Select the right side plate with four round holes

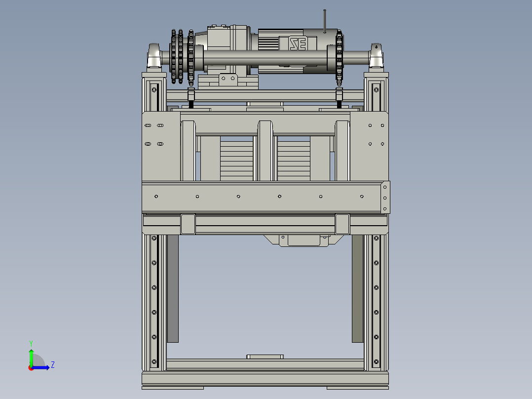(369, 146)
